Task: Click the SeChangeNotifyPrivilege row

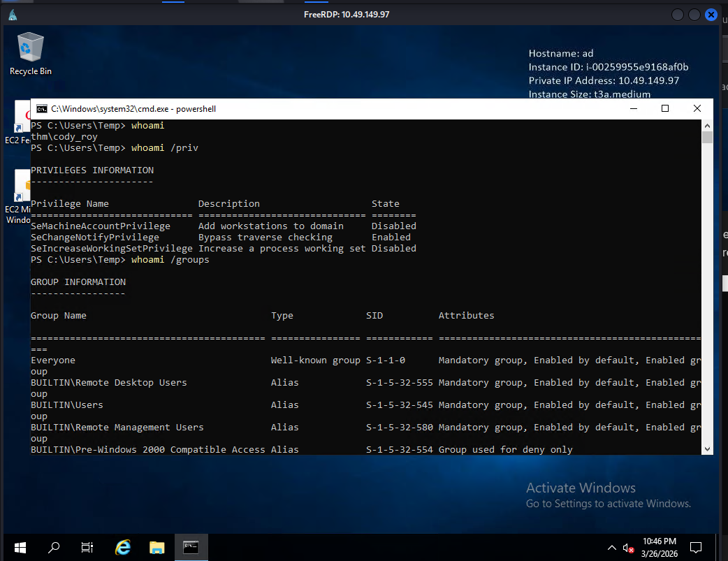Action: click(x=221, y=238)
